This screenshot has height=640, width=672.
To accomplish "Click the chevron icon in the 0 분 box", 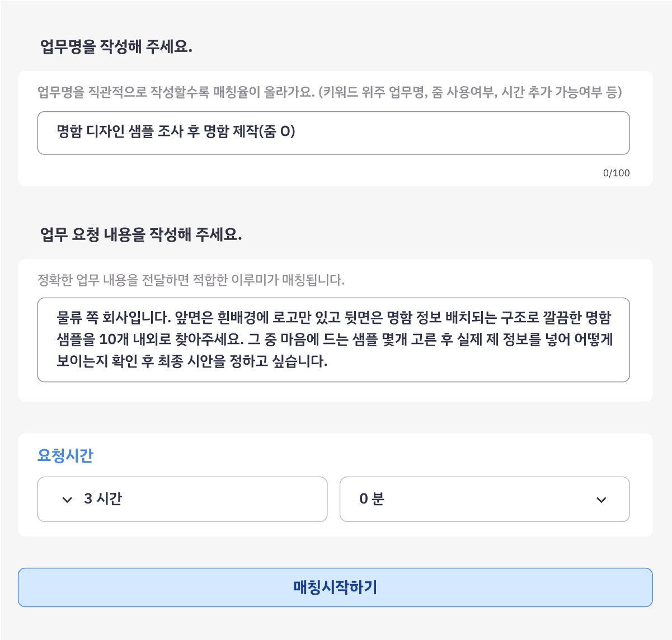I will coord(601,500).
